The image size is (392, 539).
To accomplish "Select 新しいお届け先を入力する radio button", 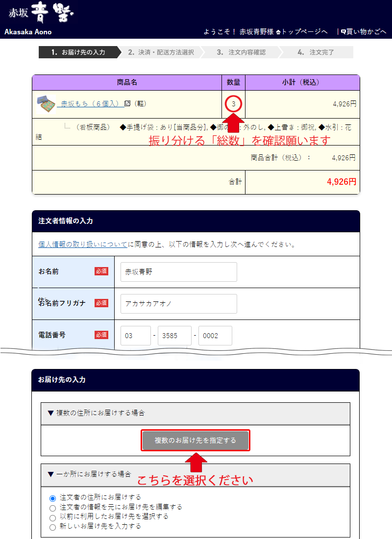I will tap(53, 527).
